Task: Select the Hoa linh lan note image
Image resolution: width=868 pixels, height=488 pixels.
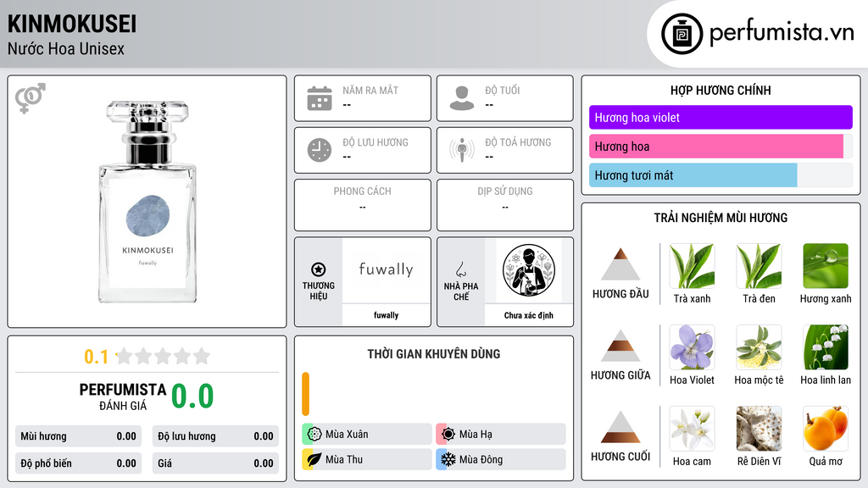Action: [826, 347]
